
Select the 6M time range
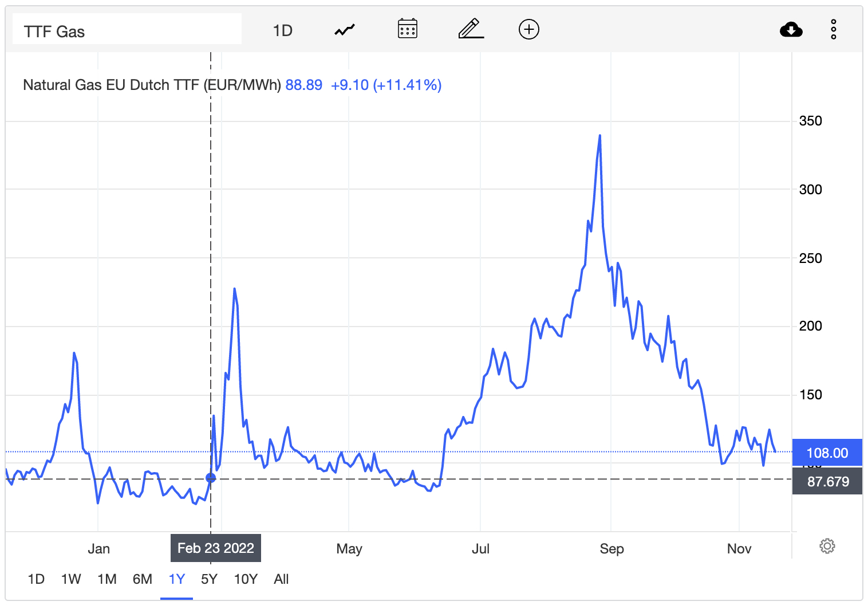click(143, 579)
